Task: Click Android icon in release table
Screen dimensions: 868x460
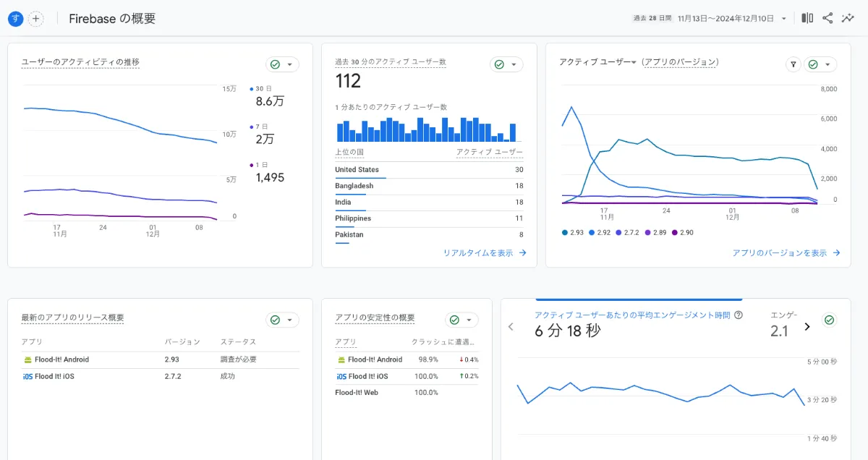Action: pyautogui.click(x=27, y=359)
